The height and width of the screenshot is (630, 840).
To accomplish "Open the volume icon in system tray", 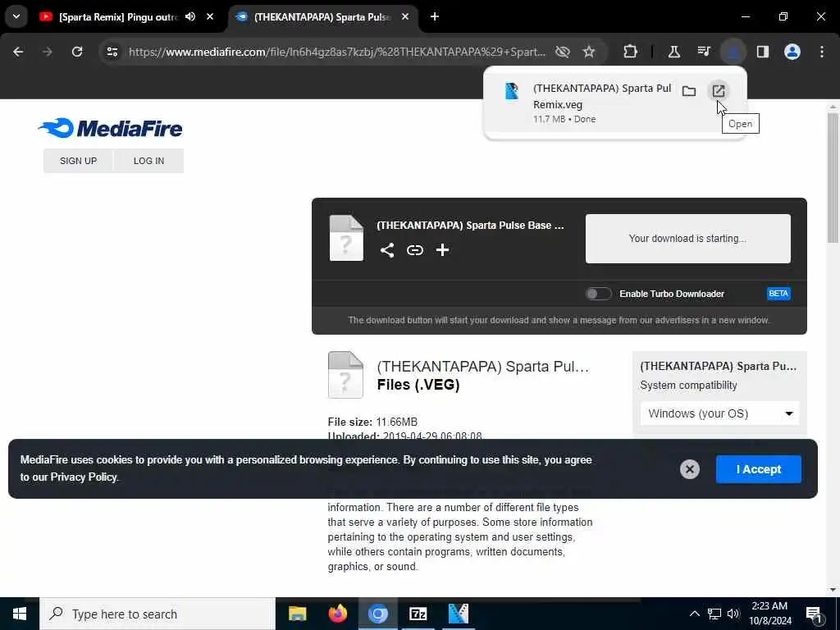I will tap(733, 614).
